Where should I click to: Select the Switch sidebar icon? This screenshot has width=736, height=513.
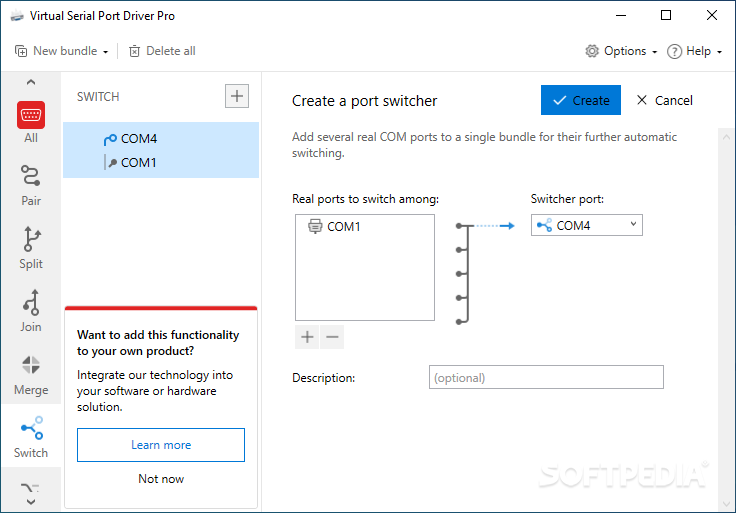(31, 437)
